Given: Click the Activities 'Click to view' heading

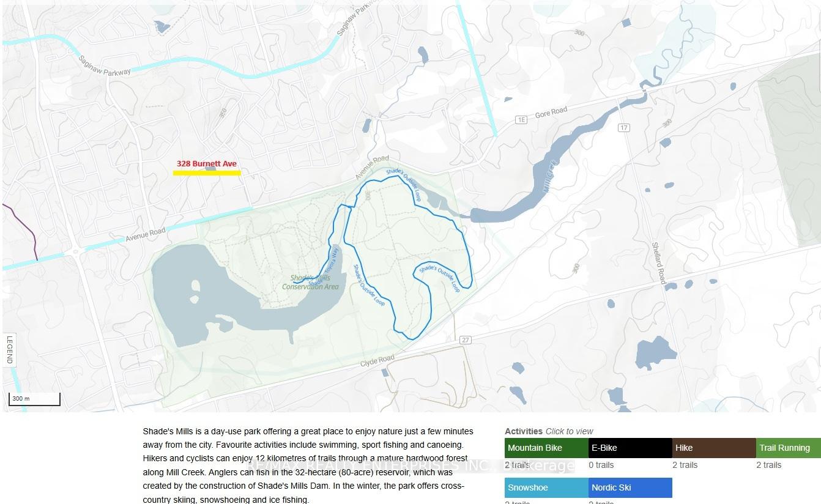Looking at the screenshot, I should (x=548, y=431).
